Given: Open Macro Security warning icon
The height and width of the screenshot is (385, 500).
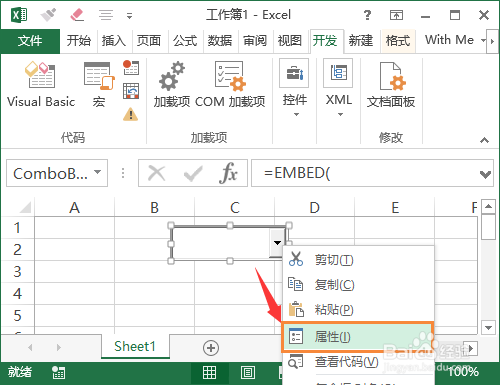Looking at the screenshot, I should coord(131,114).
